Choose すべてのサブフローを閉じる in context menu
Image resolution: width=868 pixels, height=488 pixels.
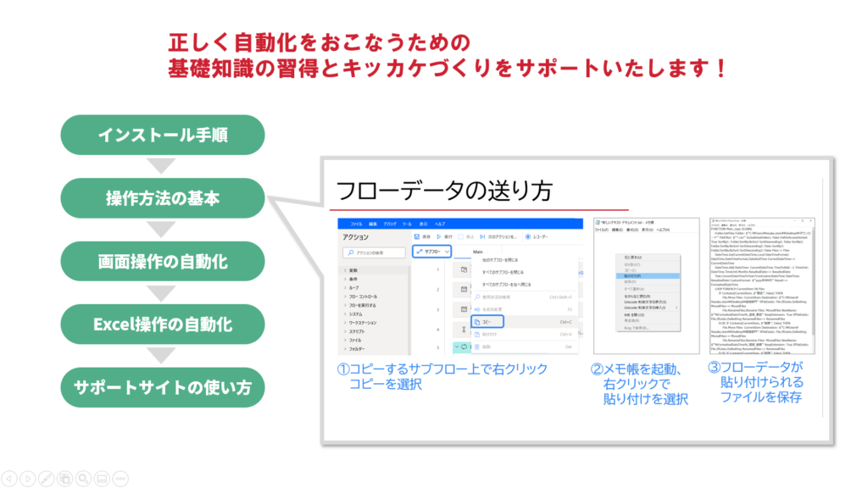pos(524,272)
